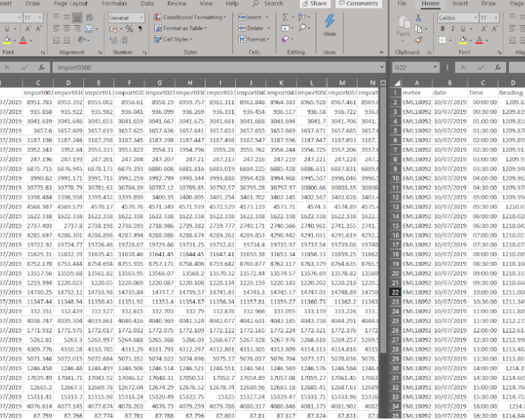Open Number group dialog launcher
Image resolution: width=525 pixels, height=420 pixels.
click(x=144, y=52)
